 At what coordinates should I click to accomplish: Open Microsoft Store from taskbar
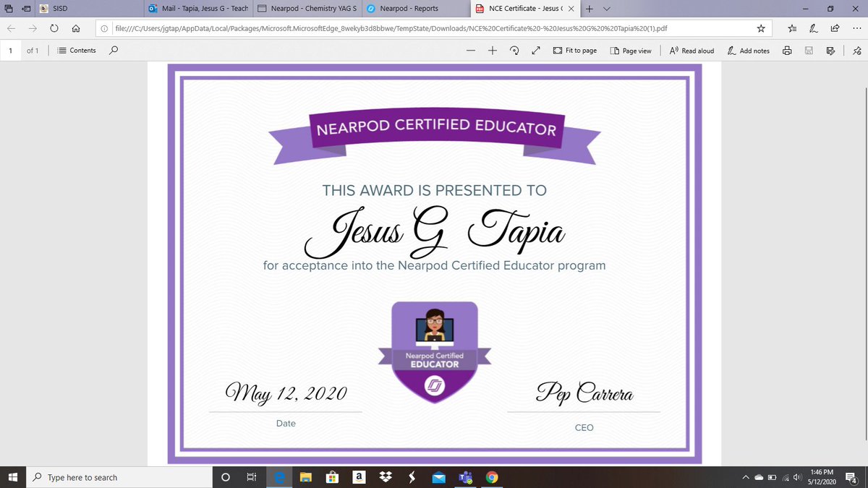(332, 477)
